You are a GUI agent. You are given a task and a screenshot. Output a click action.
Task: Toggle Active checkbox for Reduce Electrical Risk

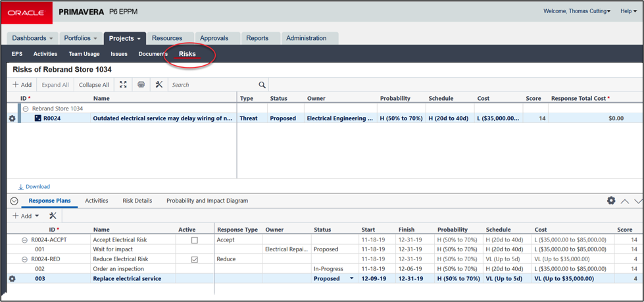(195, 259)
